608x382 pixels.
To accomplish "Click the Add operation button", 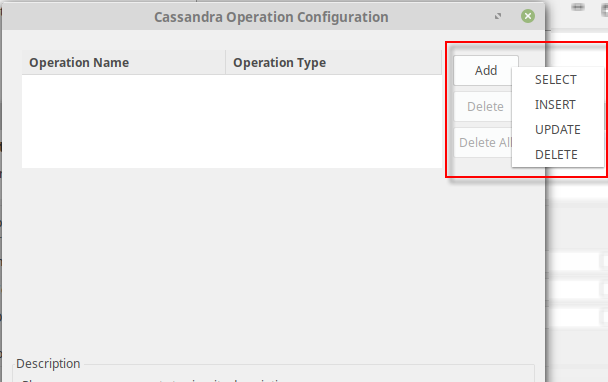I will (x=485, y=70).
